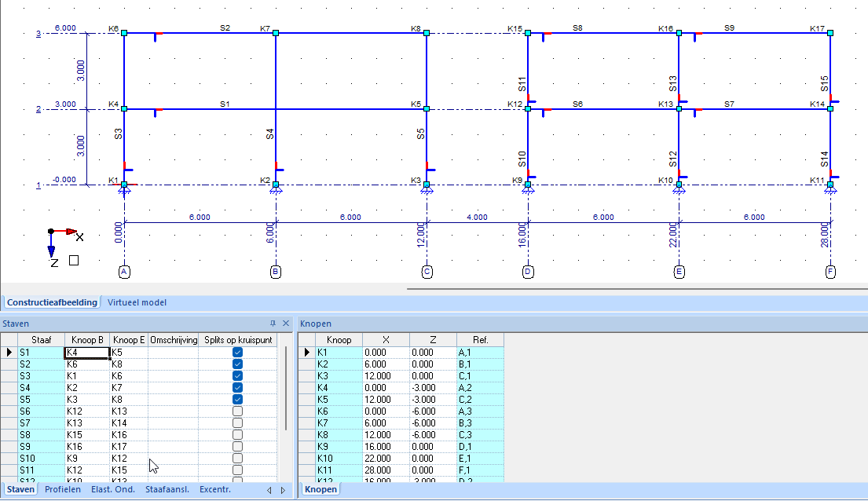Image resolution: width=868 pixels, height=501 pixels.
Task: Click the pinned support under node K10
Action: pyautogui.click(x=679, y=191)
